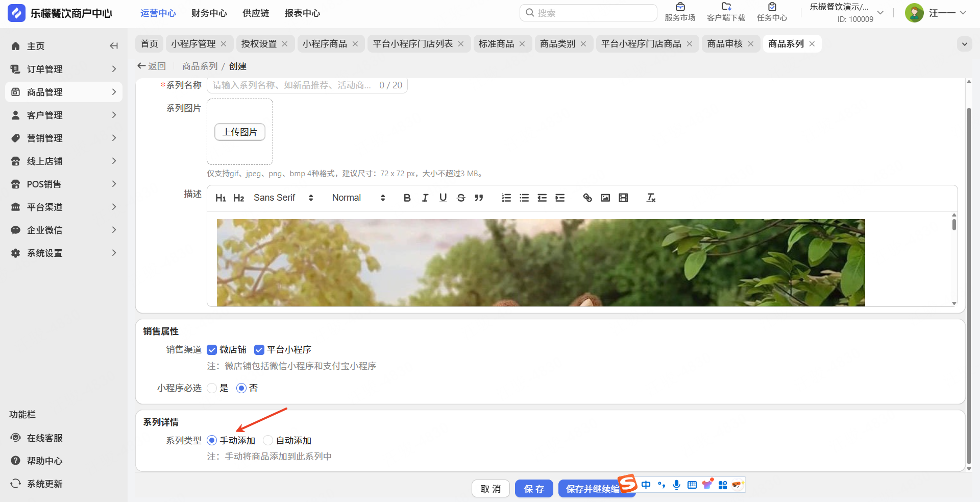Open 服务市场 service market
The width and height of the screenshot is (980, 502).
680,12
